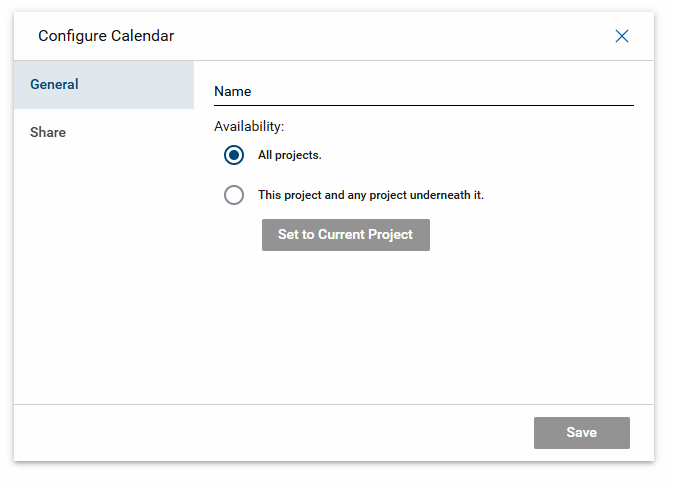
Task: Close the Configure Calendar dialog
Action: (x=622, y=36)
